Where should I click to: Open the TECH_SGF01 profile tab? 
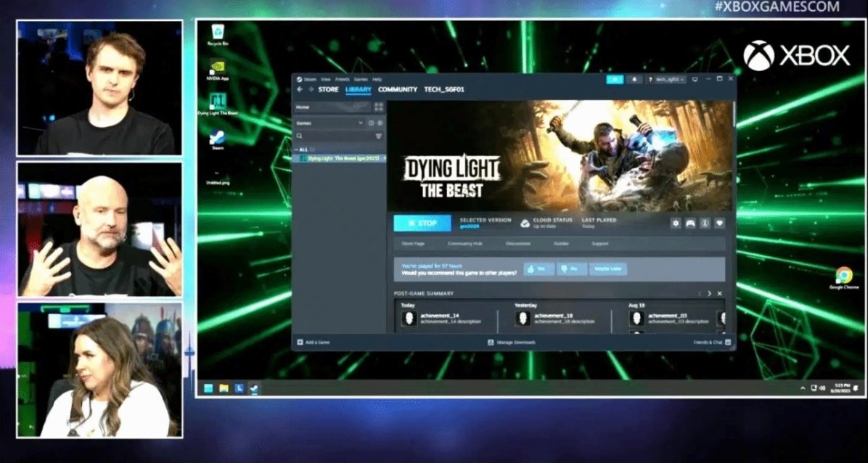pos(444,89)
